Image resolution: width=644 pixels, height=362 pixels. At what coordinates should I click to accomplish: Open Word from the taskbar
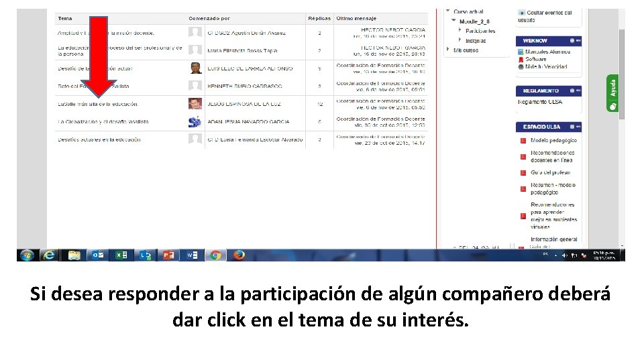(x=193, y=255)
